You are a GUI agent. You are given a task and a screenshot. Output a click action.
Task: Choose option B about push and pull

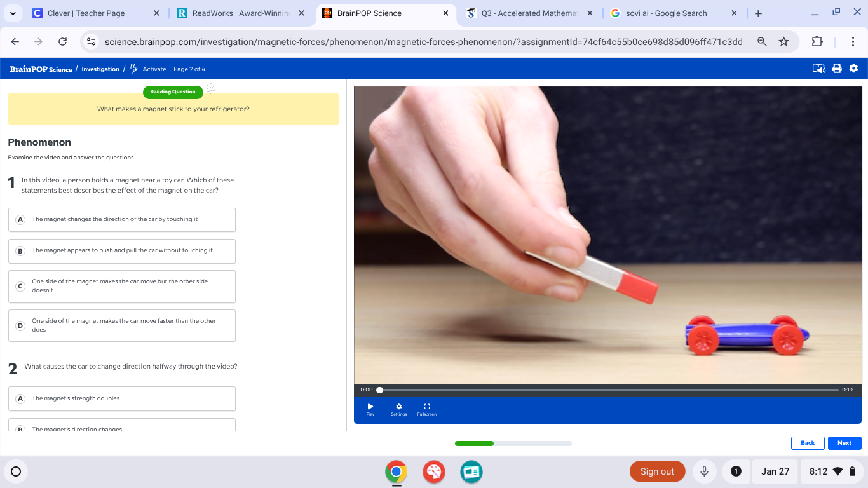click(x=122, y=251)
